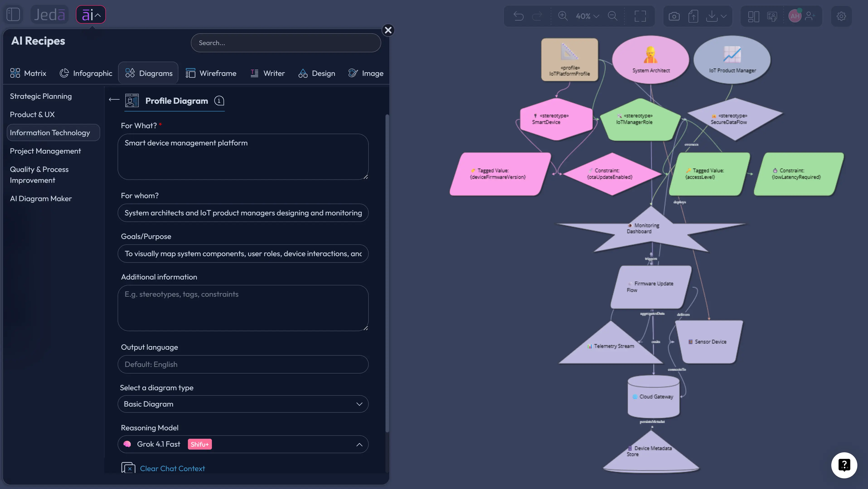The height and width of the screenshot is (489, 868).
Task: Invite collaborators with add-user icon
Action: pyautogui.click(x=810, y=16)
